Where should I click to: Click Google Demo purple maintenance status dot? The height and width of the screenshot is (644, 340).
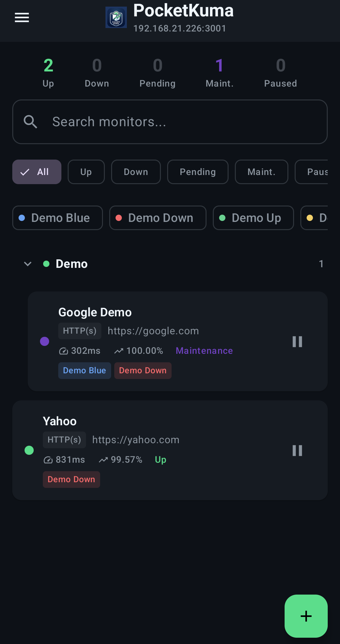pyautogui.click(x=45, y=341)
